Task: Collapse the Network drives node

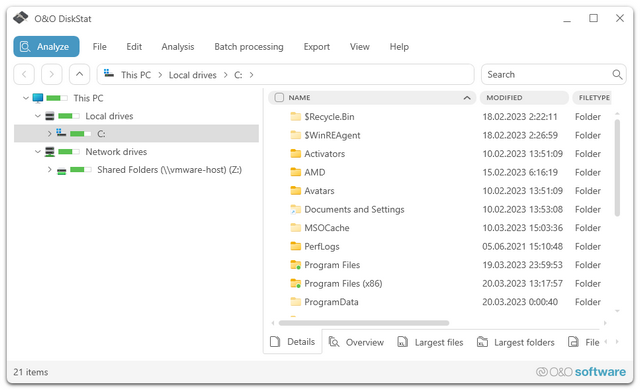Action: (x=38, y=152)
